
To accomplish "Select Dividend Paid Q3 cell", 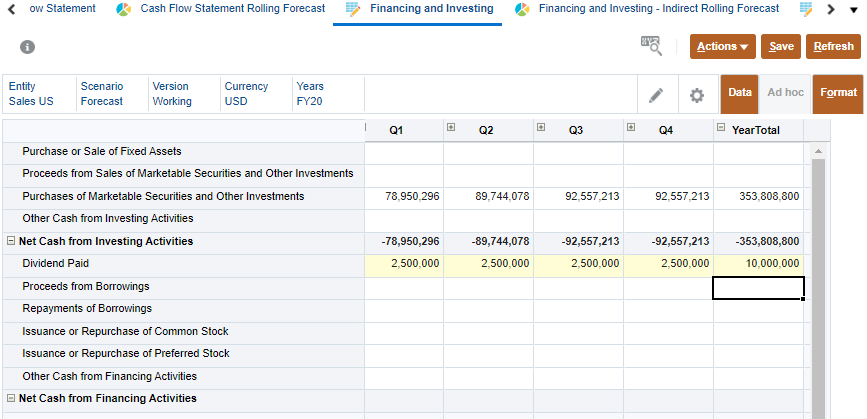I will coord(578,264).
